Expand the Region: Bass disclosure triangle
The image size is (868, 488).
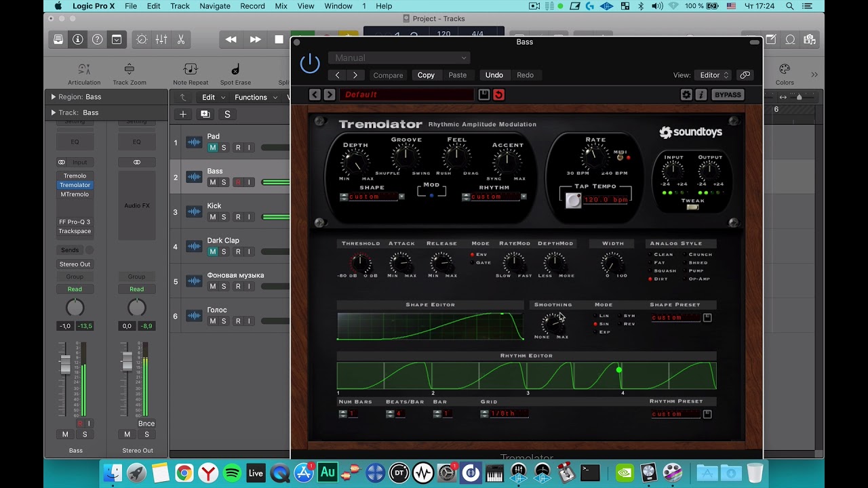(x=54, y=97)
